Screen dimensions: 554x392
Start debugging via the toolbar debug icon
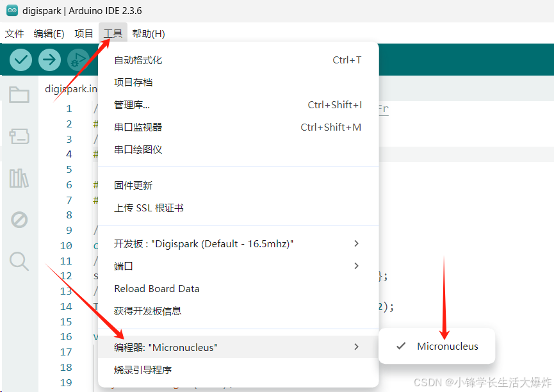coord(78,59)
